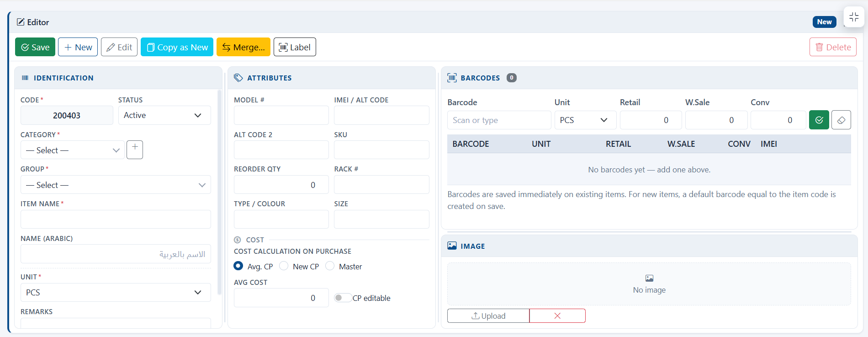Click the Identification panel scrollbar
This screenshot has height=337, width=868.
tap(219, 192)
